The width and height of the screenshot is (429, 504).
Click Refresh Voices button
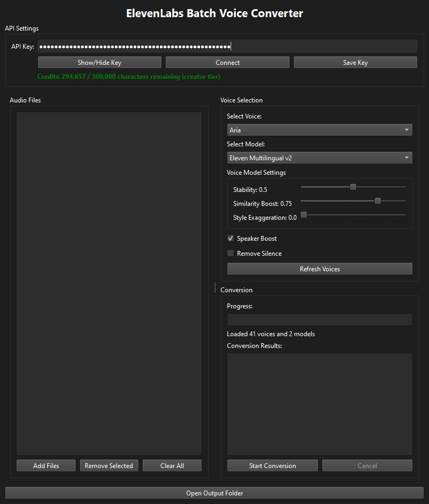[320, 269]
